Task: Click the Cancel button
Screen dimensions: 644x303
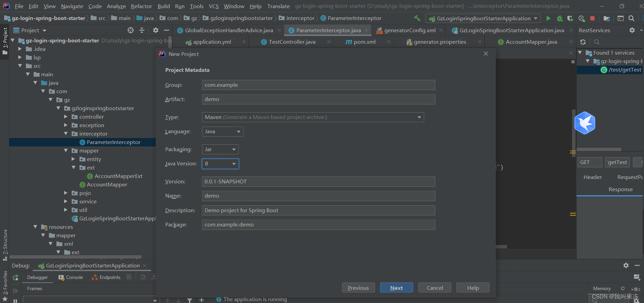Action: [x=435, y=288]
